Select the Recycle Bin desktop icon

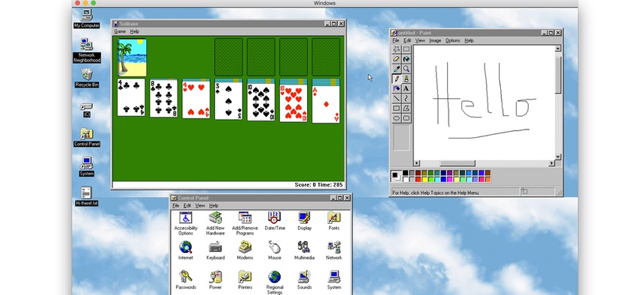[x=87, y=78]
